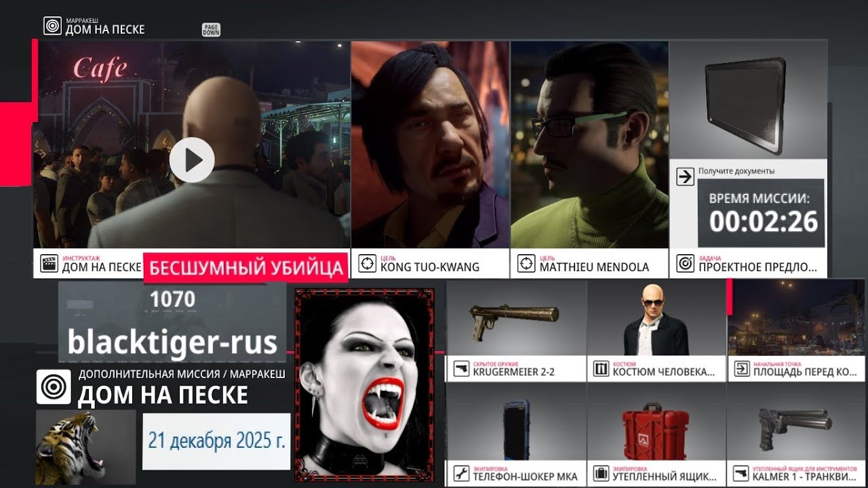
Task: Click the ПЛОЩАДЬ ПЕРЕД КО... label
Action: (x=806, y=369)
